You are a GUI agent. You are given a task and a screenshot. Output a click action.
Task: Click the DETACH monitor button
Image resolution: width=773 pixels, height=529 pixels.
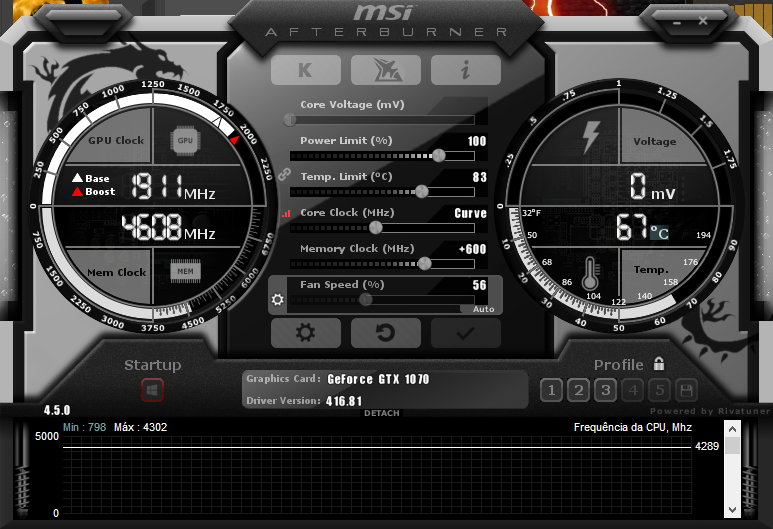coord(382,413)
